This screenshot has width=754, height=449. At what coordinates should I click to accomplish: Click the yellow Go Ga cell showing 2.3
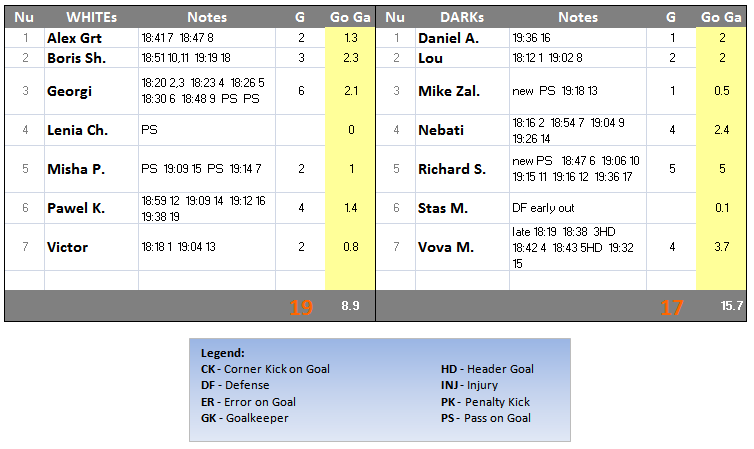[350, 58]
